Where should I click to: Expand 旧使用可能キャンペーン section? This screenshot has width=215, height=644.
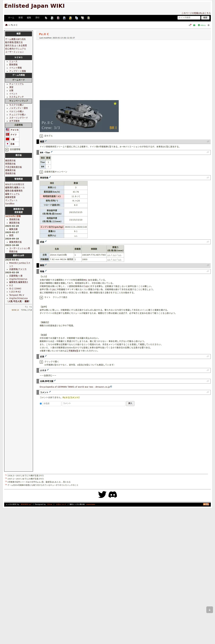[x=41, y=172]
